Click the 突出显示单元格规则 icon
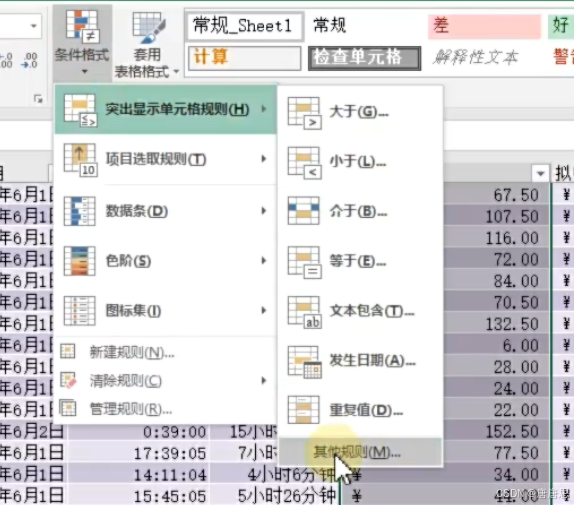Image resolution: width=574 pixels, height=505 pixels. pos(80,110)
